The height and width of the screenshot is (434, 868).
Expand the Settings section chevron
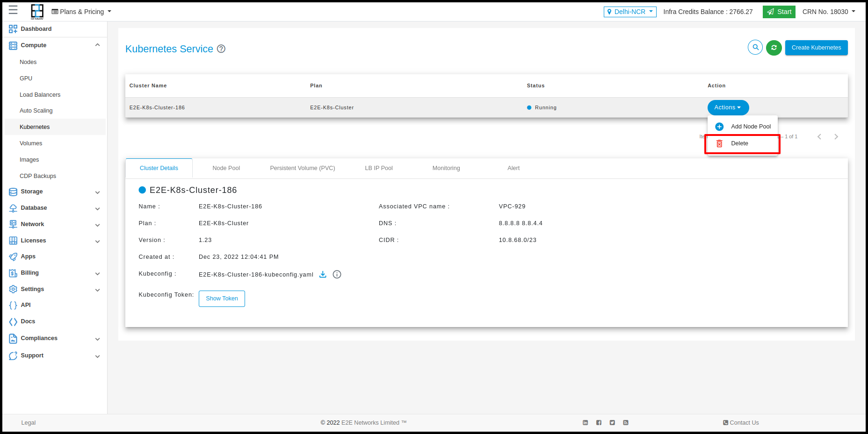pos(97,290)
